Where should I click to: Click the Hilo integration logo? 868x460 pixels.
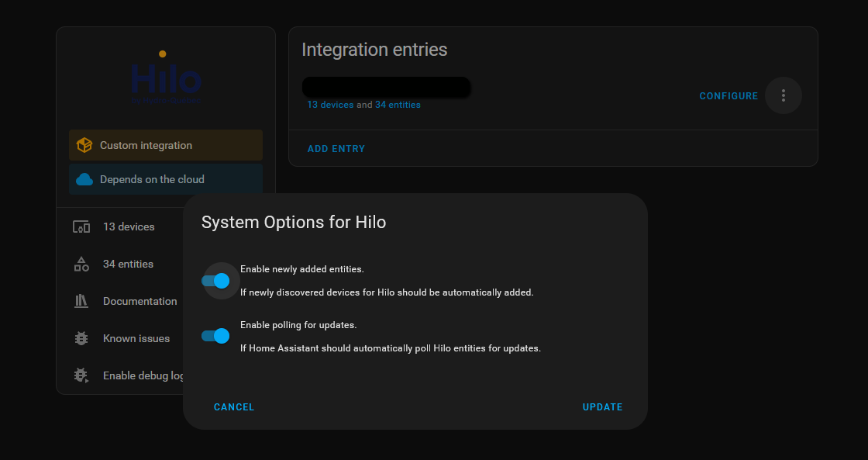point(165,78)
